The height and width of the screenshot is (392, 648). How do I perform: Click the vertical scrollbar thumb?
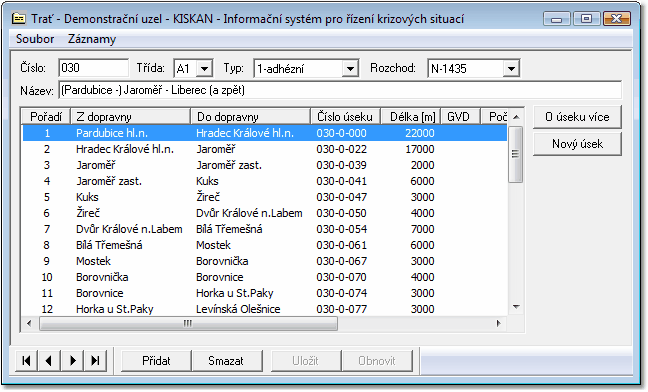click(x=515, y=154)
